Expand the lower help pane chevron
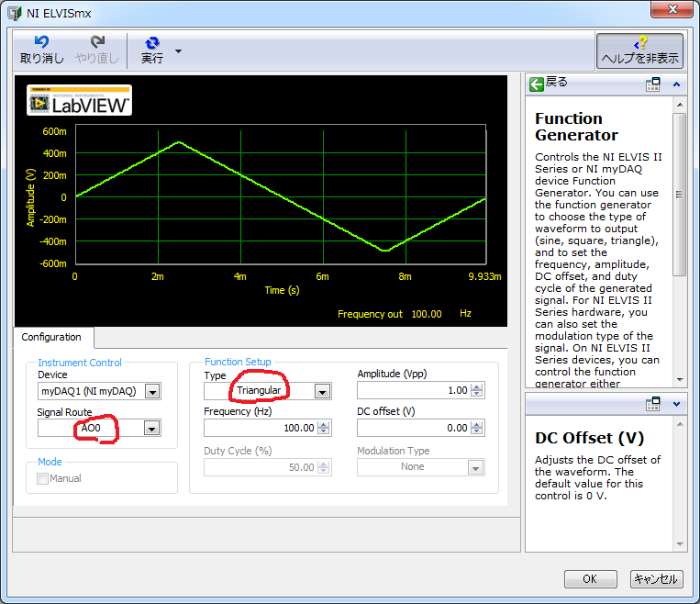The width and height of the screenshot is (700, 604). pos(676,404)
